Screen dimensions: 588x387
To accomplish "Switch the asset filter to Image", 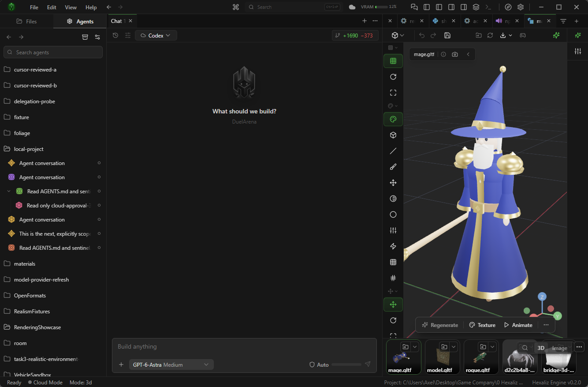I will [560, 348].
